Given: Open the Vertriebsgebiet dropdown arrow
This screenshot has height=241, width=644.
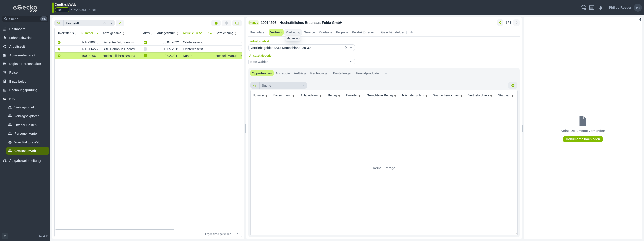Looking at the screenshot, I should click(x=351, y=48).
